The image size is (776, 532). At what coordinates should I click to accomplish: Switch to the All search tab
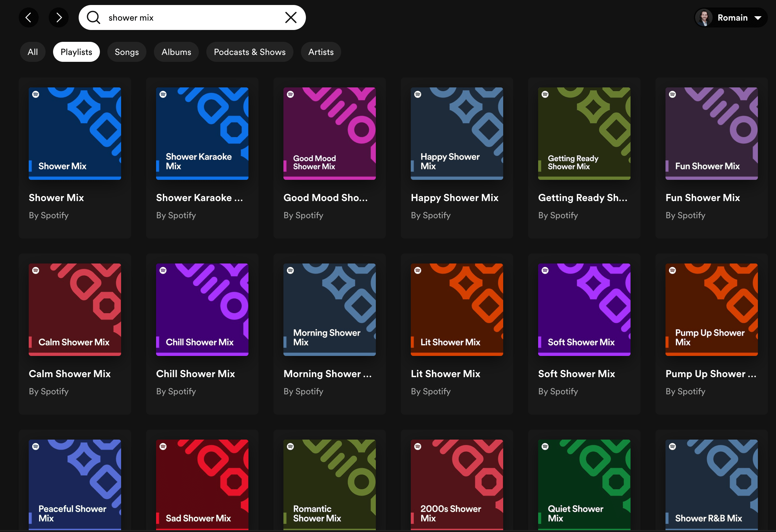click(x=32, y=52)
